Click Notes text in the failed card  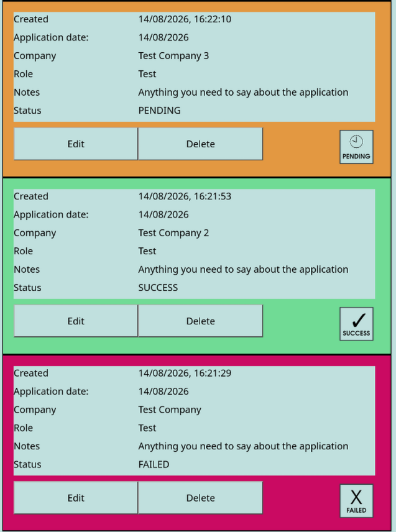pos(243,446)
